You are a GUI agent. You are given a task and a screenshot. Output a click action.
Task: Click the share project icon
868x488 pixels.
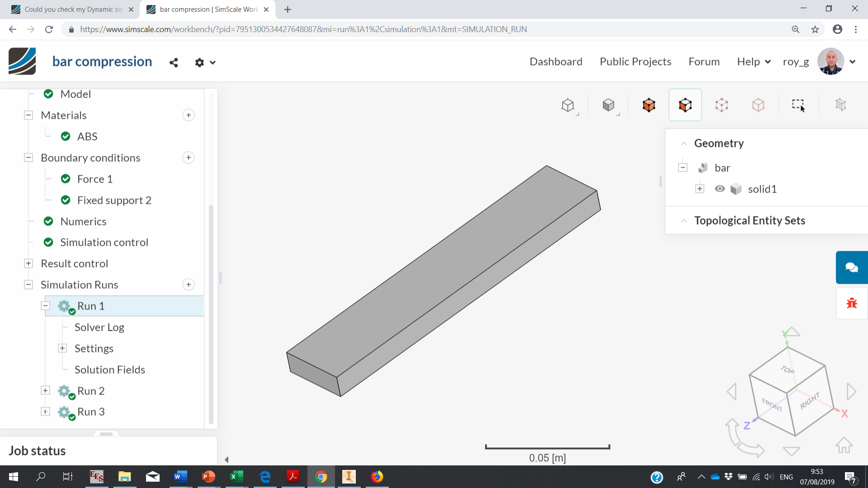coord(174,62)
